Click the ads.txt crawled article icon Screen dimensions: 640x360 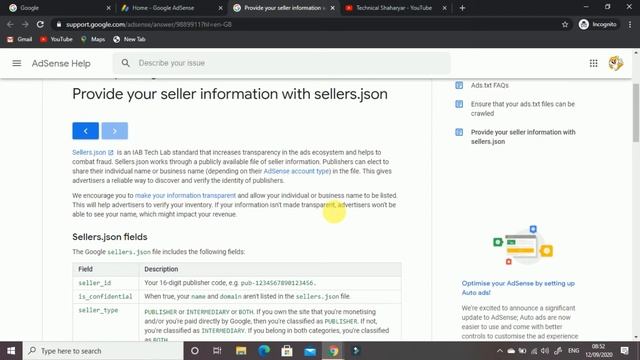[x=459, y=104]
